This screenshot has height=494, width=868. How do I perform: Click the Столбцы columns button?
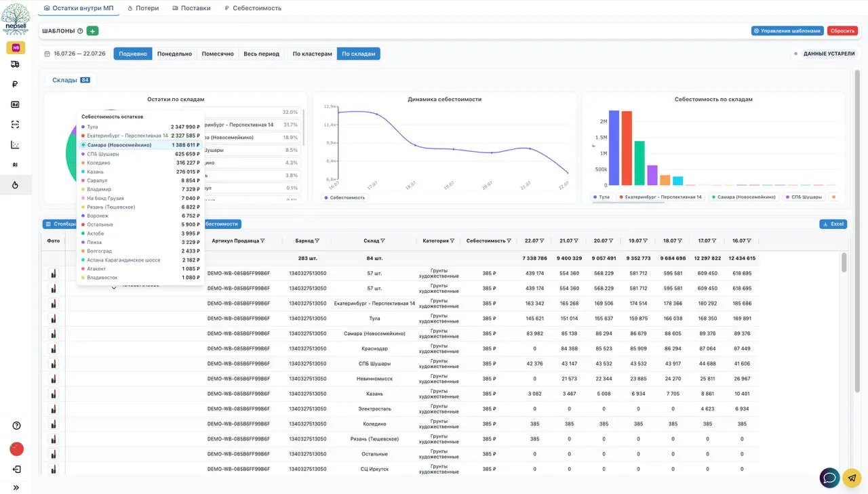pos(60,224)
